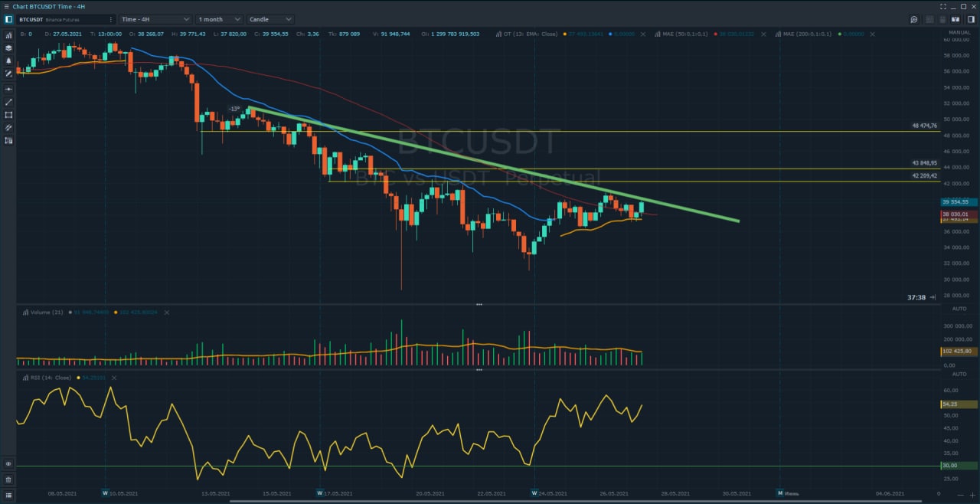Toggle the screenshot/camera toolbar icon
The height and width of the screenshot is (504, 980).
click(x=955, y=19)
